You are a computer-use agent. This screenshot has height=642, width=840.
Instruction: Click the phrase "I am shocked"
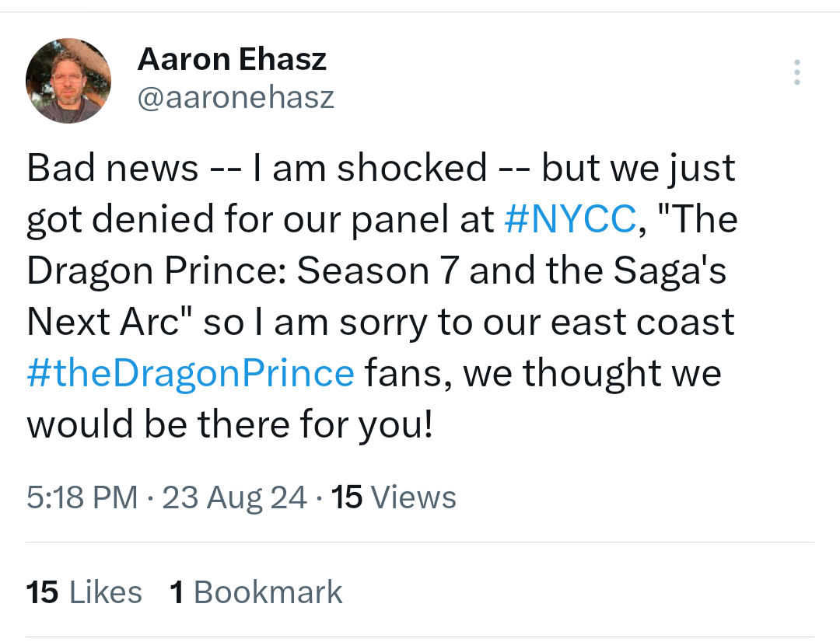click(369, 168)
